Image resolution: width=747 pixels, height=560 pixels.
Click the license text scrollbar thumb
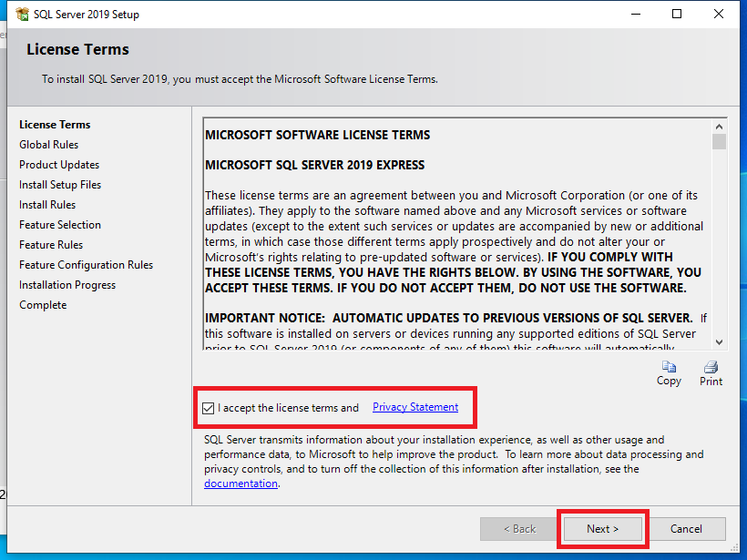click(719, 142)
